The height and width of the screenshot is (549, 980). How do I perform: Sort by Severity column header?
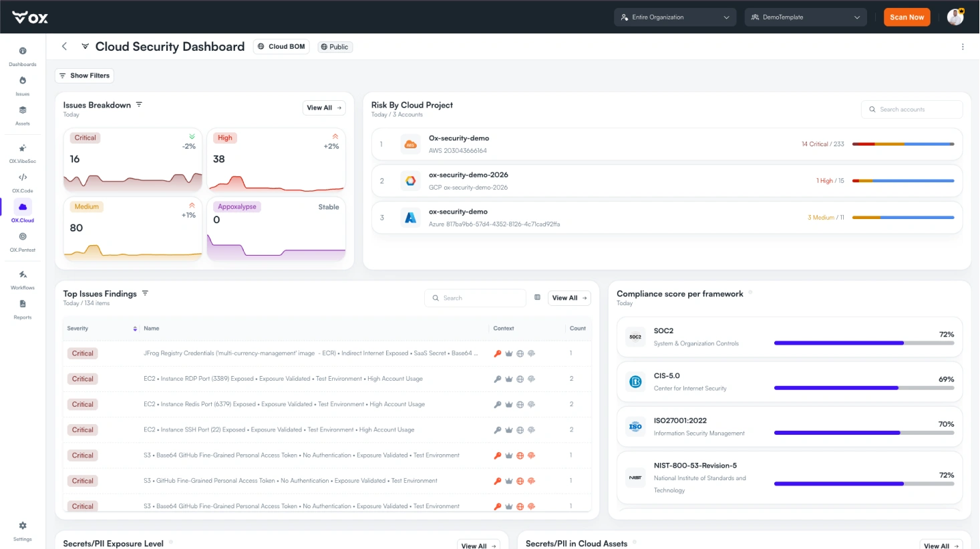102,329
